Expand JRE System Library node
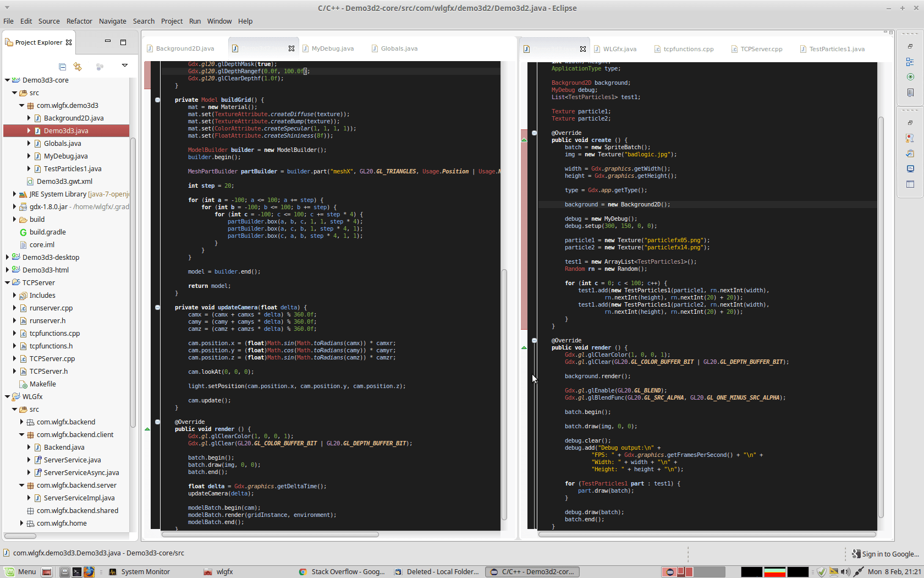Image resolution: width=924 pixels, height=578 pixels. [x=14, y=194]
